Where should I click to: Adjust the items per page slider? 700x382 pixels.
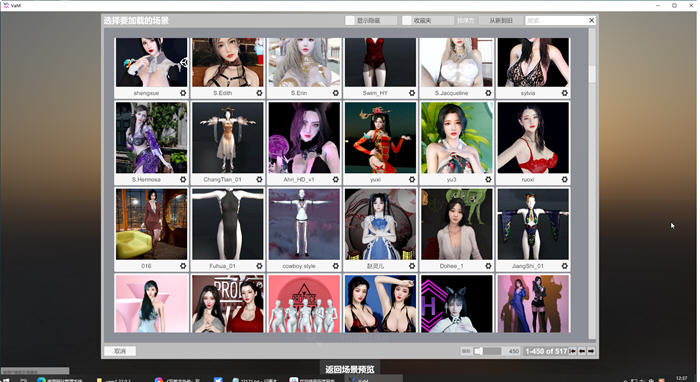pyautogui.click(x=488, y=351)
